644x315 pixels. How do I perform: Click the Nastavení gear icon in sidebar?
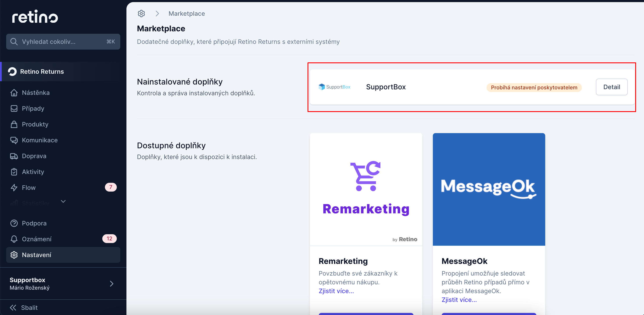tap(14, 255)
